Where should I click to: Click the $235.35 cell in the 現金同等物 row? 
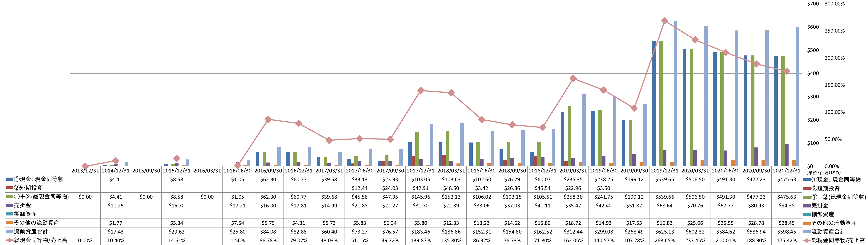(x=573, y=179)
